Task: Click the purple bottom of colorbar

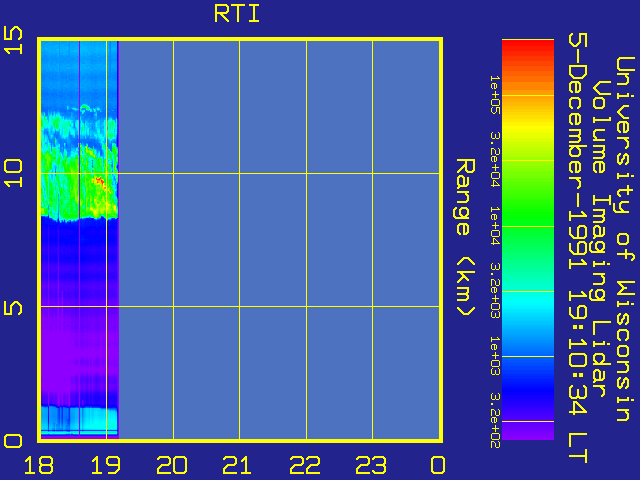Action: click(528, 431)
